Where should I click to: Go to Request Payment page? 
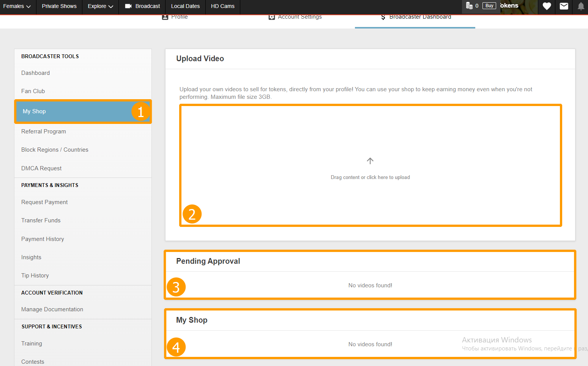(44, 202)
